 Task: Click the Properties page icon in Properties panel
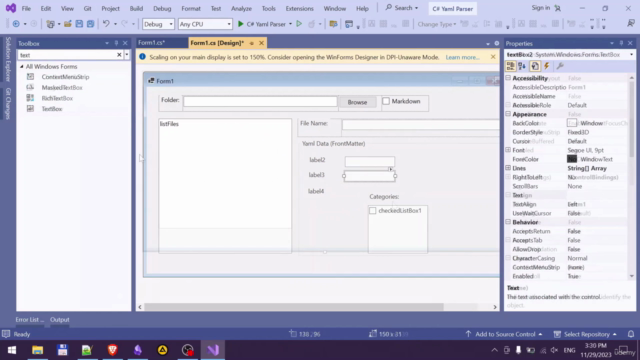pyautogui.click(x=535, y=66)
